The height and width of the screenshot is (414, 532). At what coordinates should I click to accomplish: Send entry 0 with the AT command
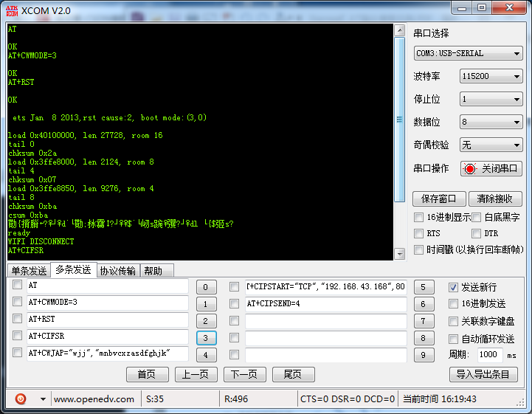pyautogui.click(x=206, y=287)
